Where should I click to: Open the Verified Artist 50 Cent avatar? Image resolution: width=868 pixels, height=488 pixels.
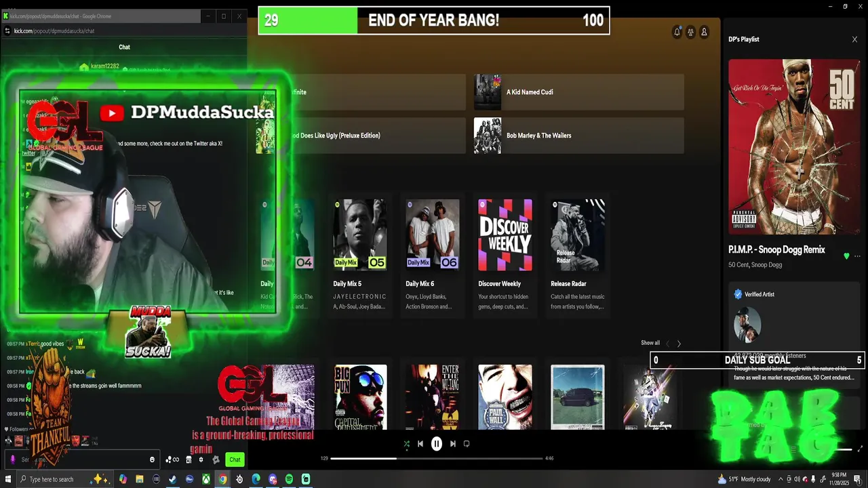click(x=747, y=324)
